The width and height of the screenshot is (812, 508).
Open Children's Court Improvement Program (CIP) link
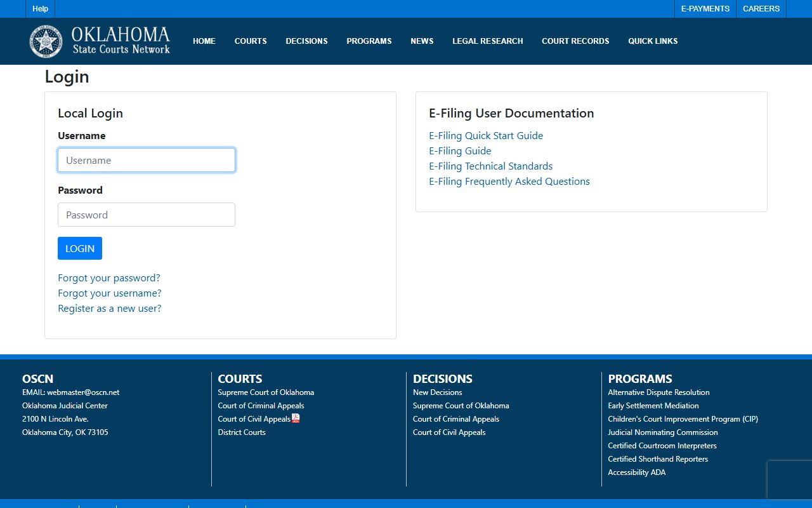(x=683, y=419)
